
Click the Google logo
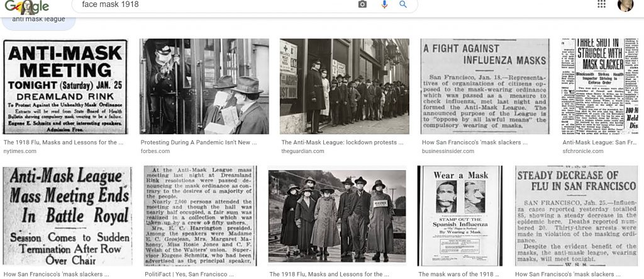[27, 6]
